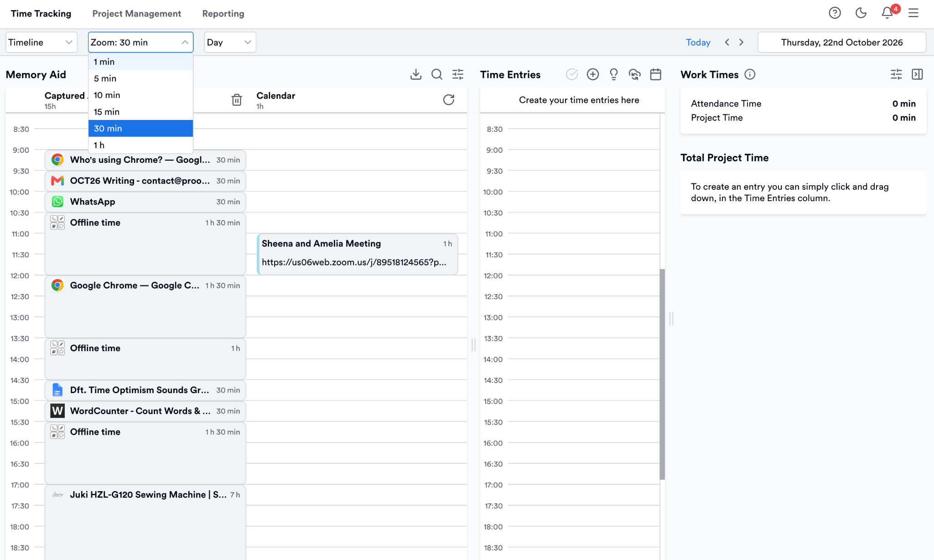Delete captured entries trash icon
The width and height of the screenshot is (934, 560).
236,100
